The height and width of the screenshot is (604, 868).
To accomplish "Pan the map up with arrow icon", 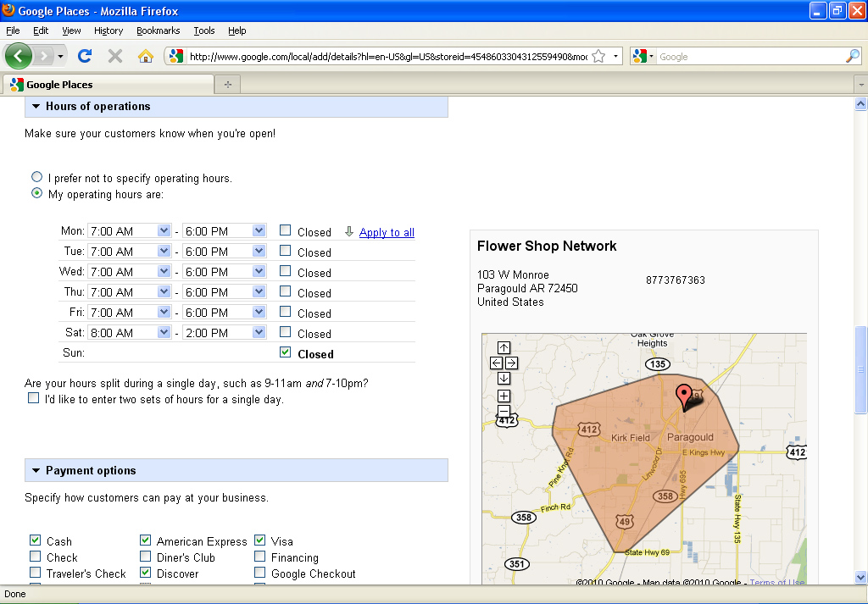I will (504, 347).
